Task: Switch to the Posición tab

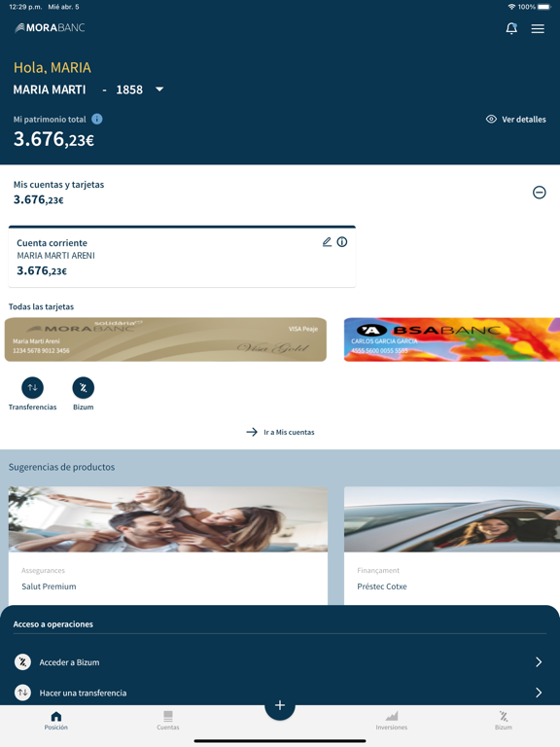Action: [x=56, y=721]
